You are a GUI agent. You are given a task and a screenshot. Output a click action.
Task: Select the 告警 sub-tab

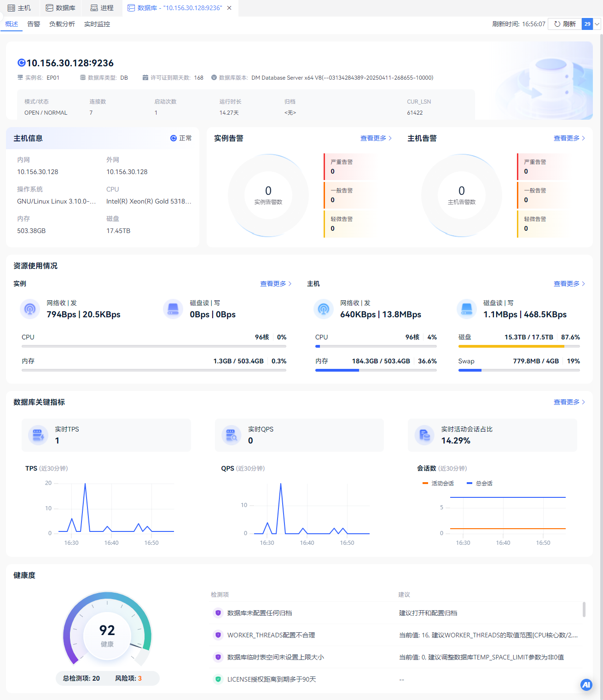coord(34,24)
